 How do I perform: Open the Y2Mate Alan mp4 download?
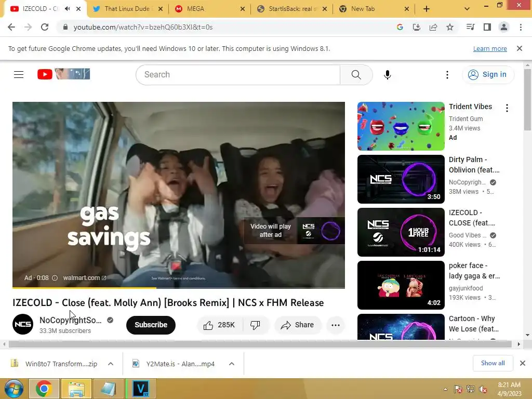point(174,364)
